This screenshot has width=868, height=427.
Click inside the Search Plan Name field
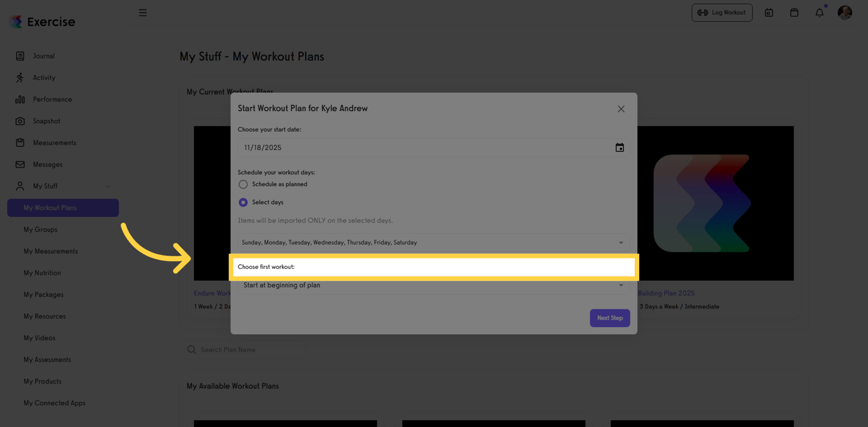(254, 349)
